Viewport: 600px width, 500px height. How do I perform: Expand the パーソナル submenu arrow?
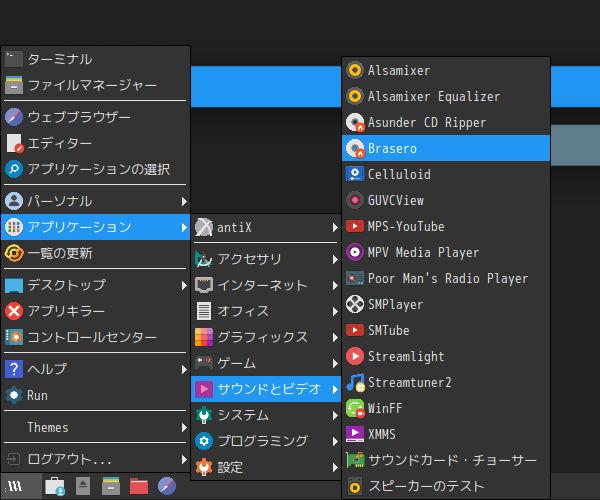pyautogui.click(x=184, y=201)
